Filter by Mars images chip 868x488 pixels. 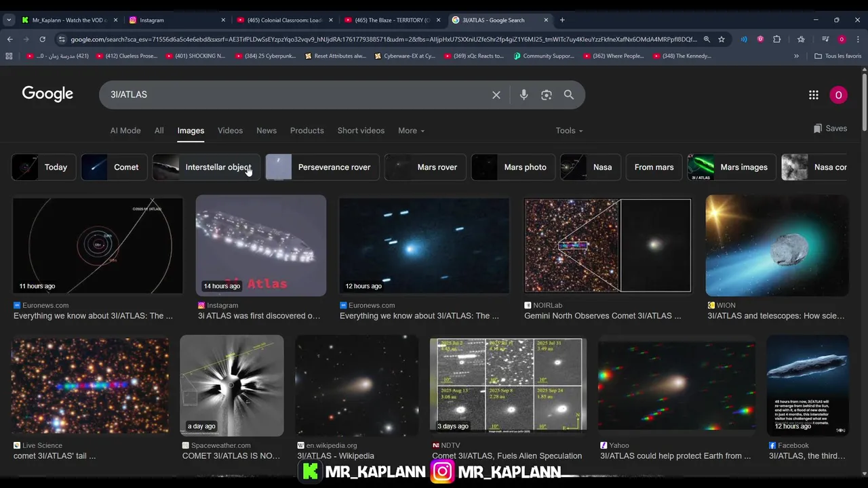coord(731,167)
